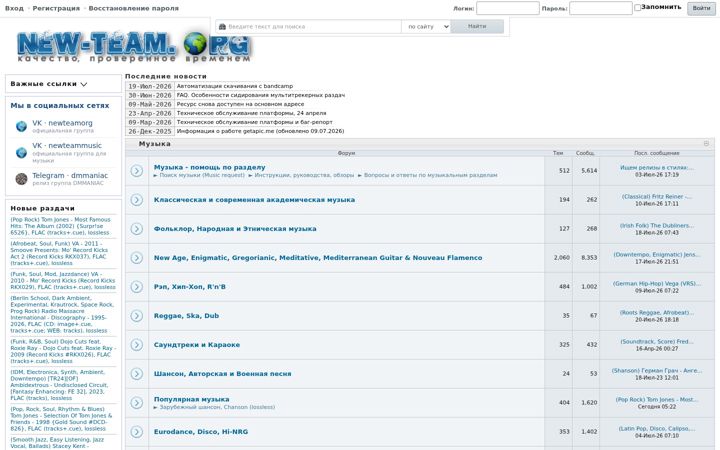Open the Популярная музыка forum
The image size is (720, 450).
pyautogui.click(x=191, y=399)
